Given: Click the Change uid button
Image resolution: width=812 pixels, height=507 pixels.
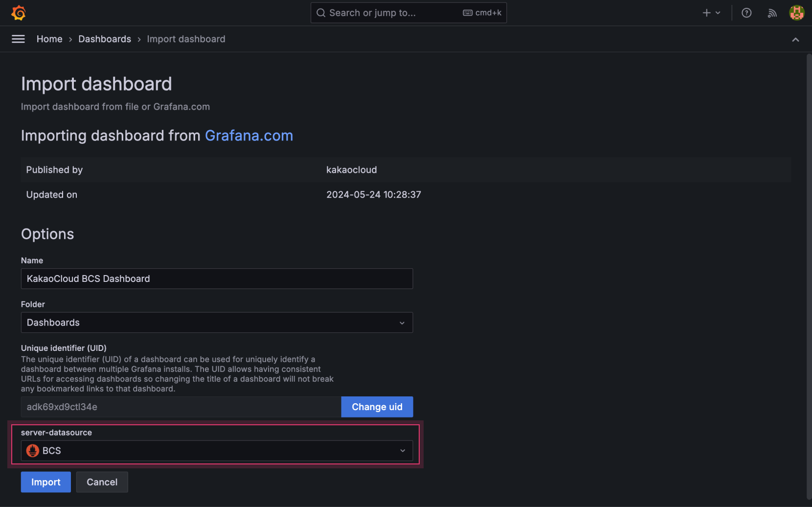Looking at the screenshot, I should click(x=377, y=407).
